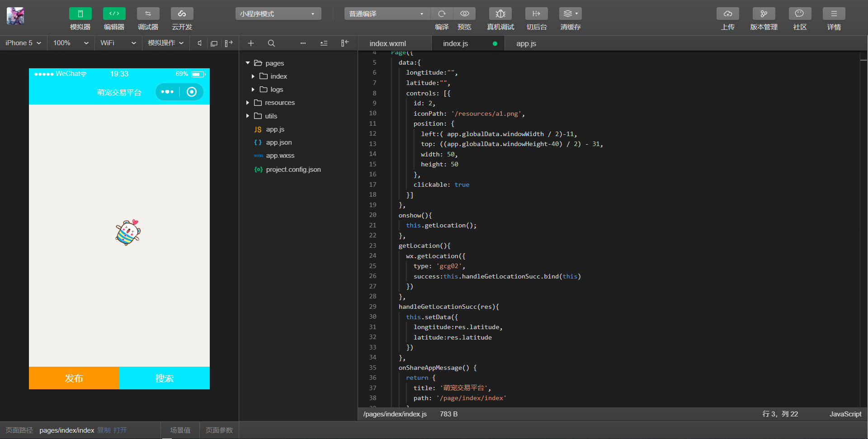
Task: Open the iPhone 5 device dropdown
Action: tap(23, 43)
